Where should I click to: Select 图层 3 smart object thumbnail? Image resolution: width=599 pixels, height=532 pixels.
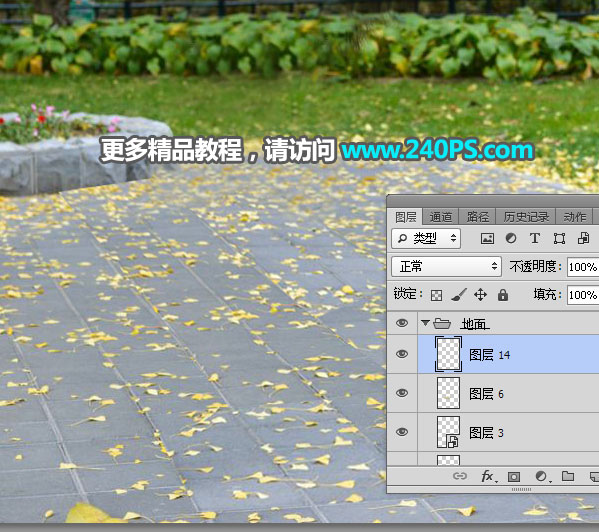click(x=448, y=432)
